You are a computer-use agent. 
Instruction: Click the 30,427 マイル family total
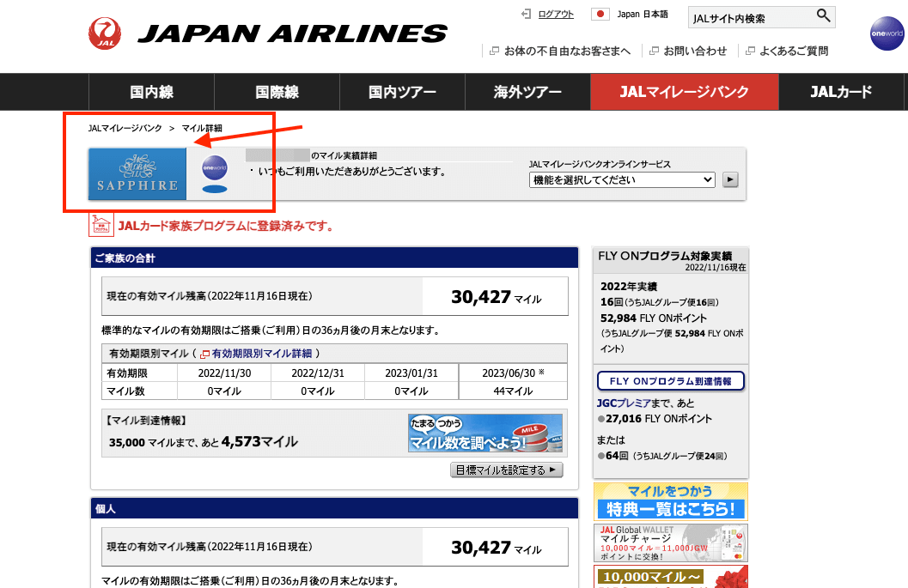coord(497,297)
